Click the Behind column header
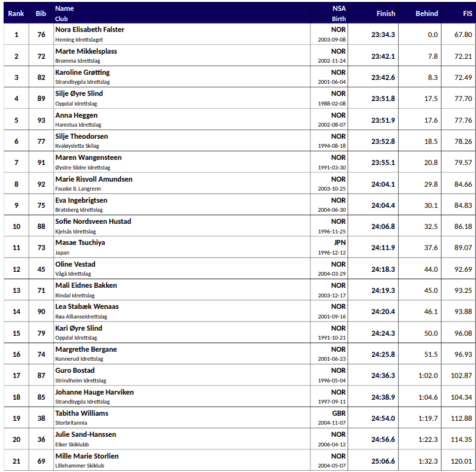This screenshot has height=472, width=476. (427, 13)
